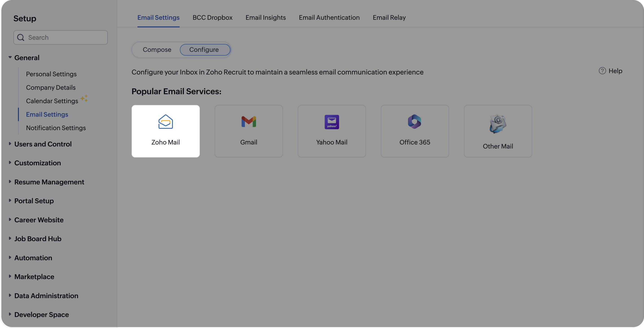Select the Office 365 logo icon
The height and width of the screenshot is (328, 644).
(x=415, y=122)
